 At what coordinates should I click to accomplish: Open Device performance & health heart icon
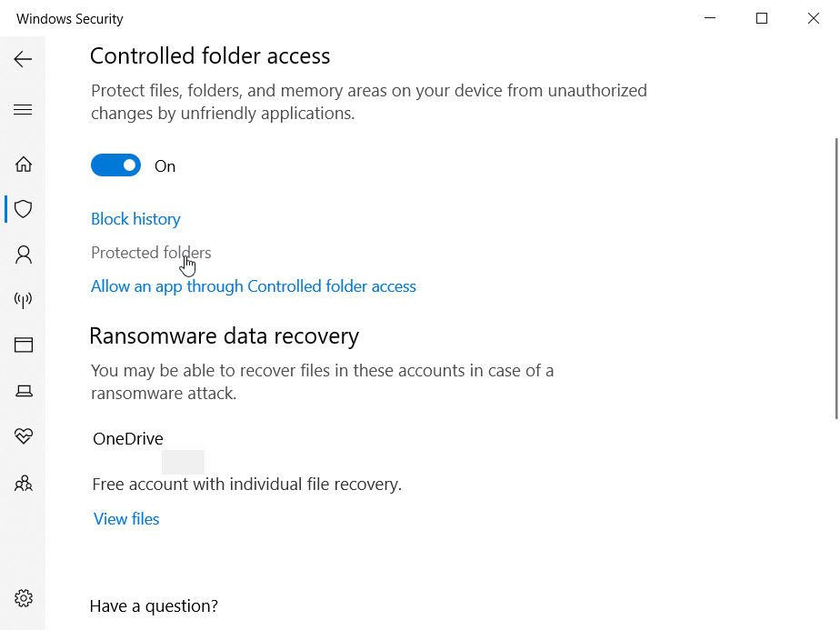click(24, 436)
